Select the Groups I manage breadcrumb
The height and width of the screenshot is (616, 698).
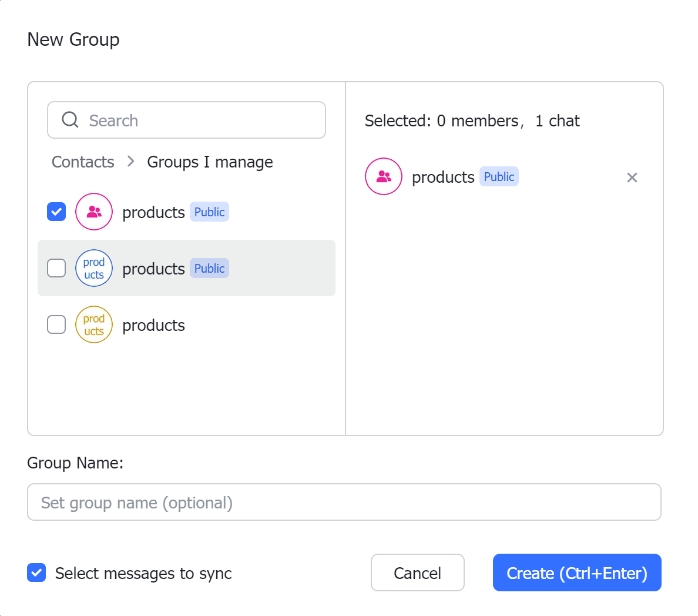coord(210,162)
